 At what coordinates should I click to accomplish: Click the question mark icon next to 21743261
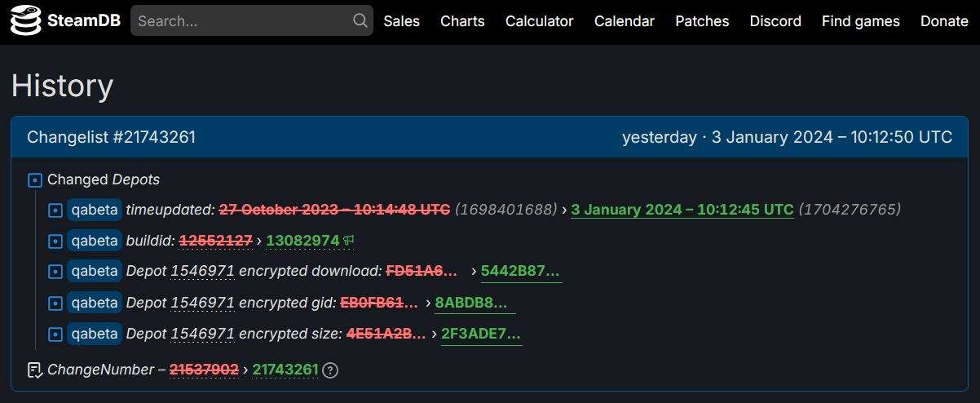330,370
